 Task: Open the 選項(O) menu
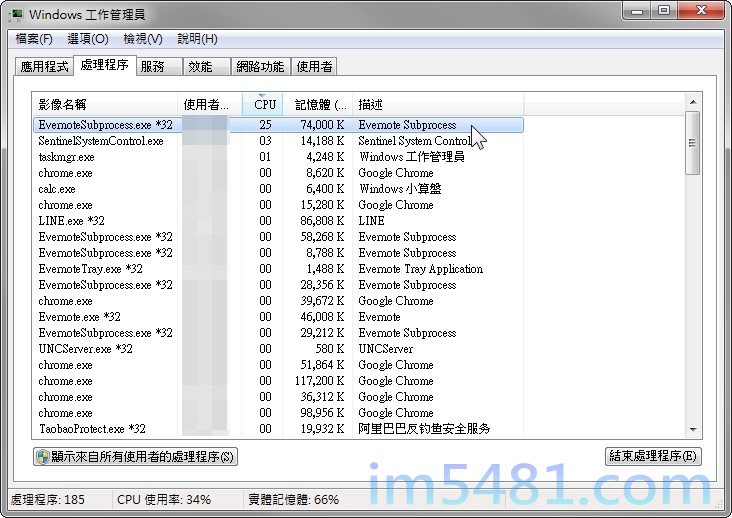tap(87, 39)
